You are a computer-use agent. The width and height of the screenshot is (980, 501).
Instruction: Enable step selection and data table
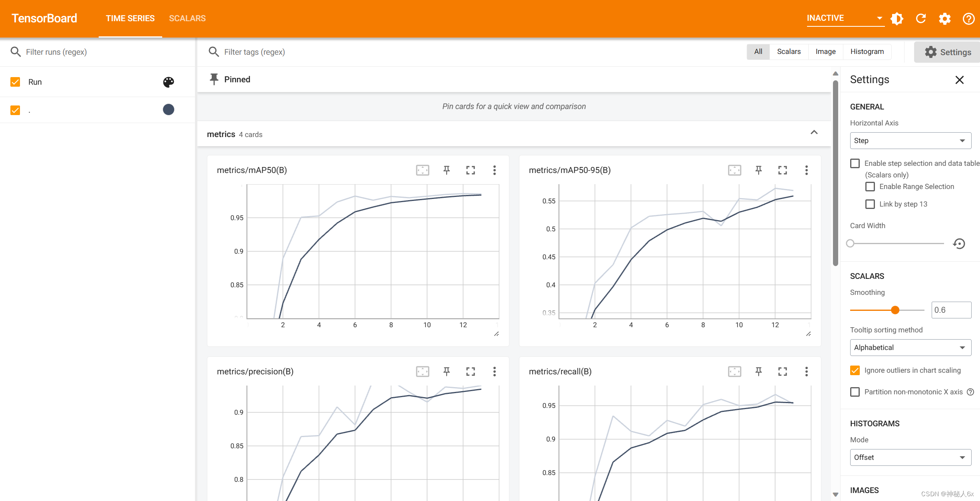click(x=855, y=163)
